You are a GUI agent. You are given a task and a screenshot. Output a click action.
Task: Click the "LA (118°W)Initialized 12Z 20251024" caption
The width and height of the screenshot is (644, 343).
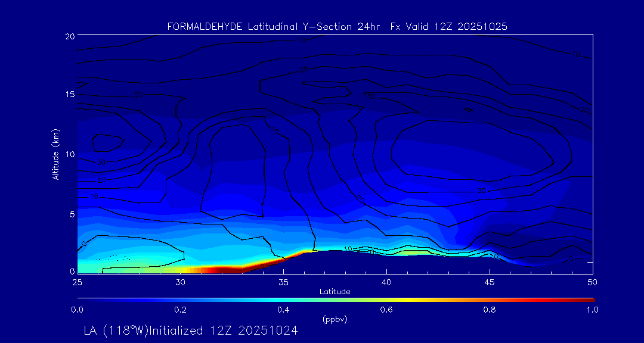[191, 330]
